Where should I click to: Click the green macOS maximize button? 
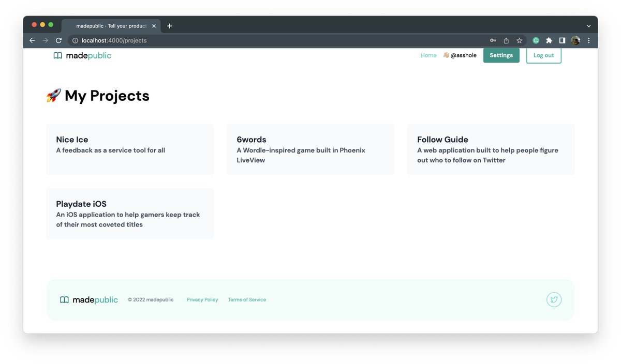point(51,25)
